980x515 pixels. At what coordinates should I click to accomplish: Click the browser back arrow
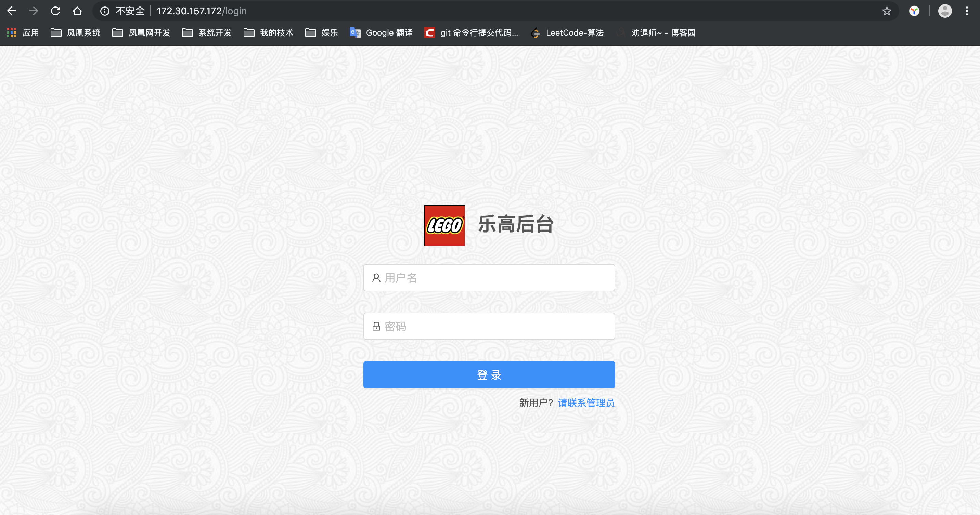pos(12,11)
